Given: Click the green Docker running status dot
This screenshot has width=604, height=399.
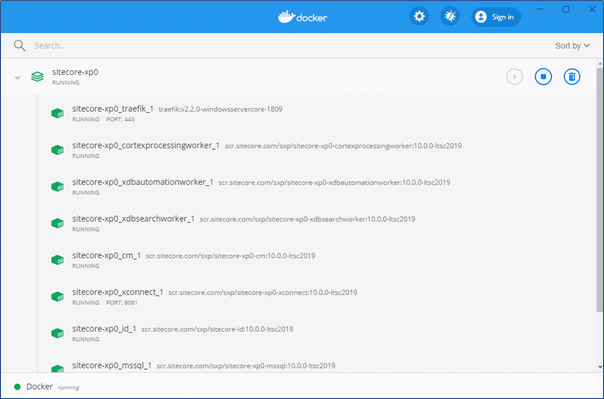Looking at the screenshot, I should [x=17, y=387].
